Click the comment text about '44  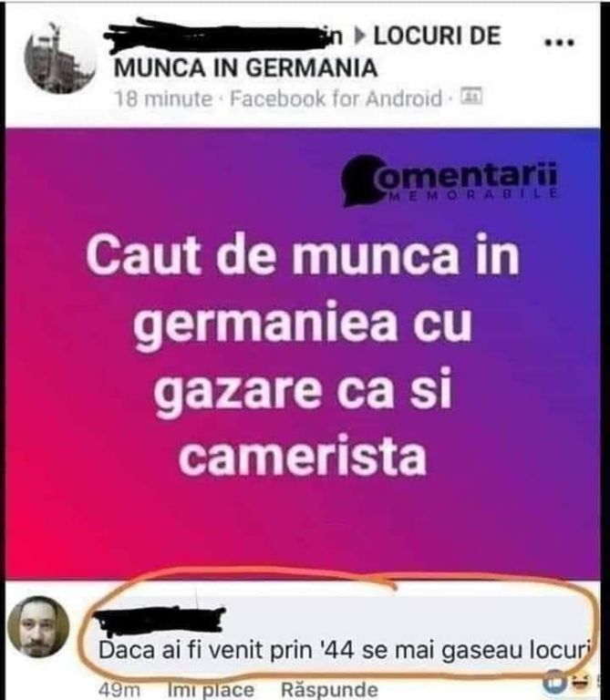coord(344,651)
